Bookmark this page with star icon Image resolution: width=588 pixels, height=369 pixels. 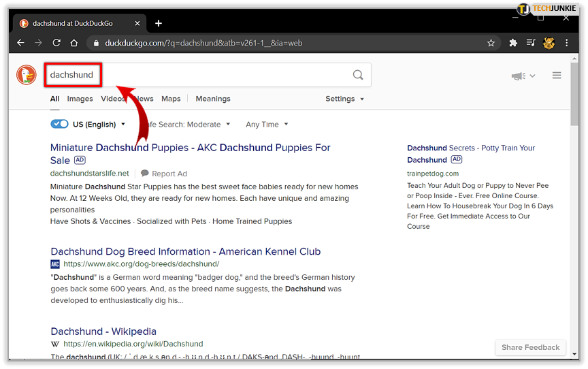pos(491,43)
